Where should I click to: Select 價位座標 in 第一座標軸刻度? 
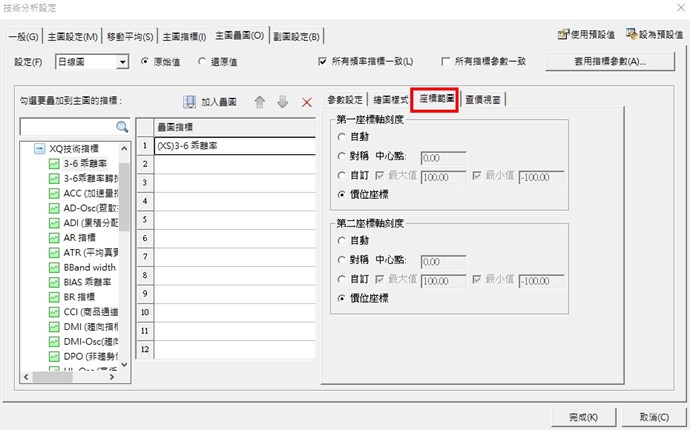pos(341,195)
